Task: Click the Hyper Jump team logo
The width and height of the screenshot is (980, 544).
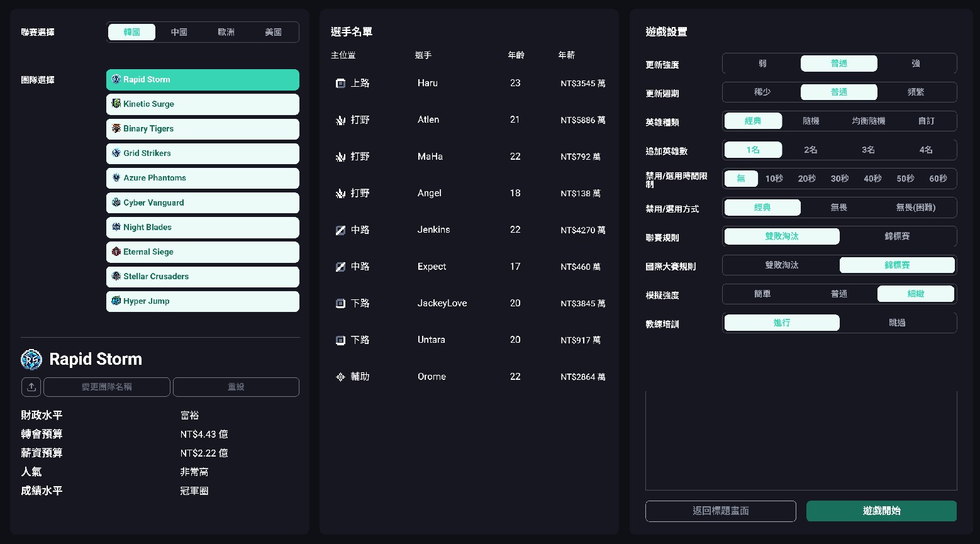Action: [116, 301]
